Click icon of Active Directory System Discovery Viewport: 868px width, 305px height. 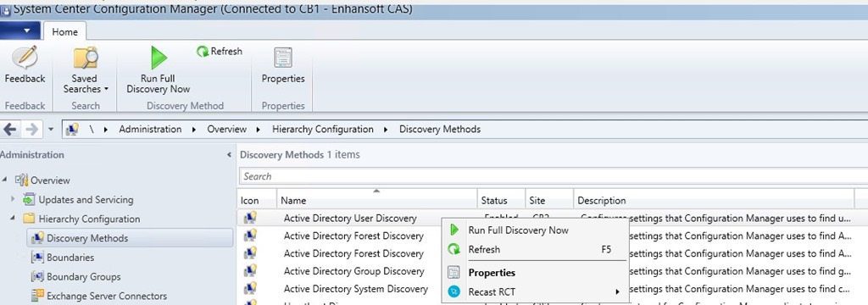250,289
